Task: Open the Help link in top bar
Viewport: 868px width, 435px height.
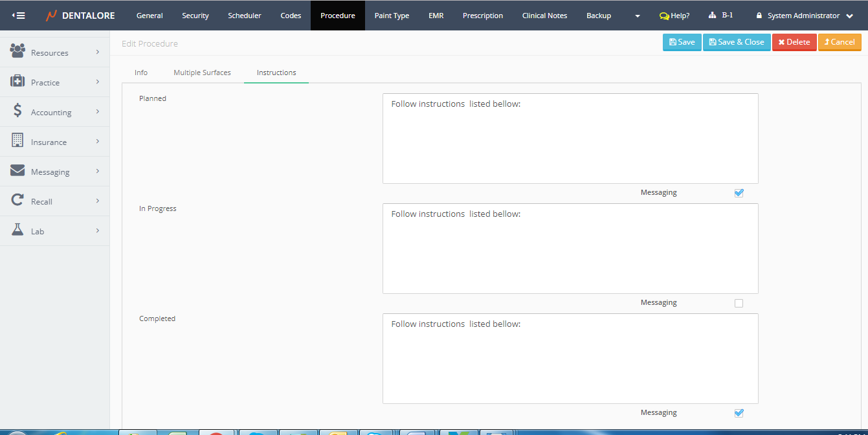Action: (674, 16)
